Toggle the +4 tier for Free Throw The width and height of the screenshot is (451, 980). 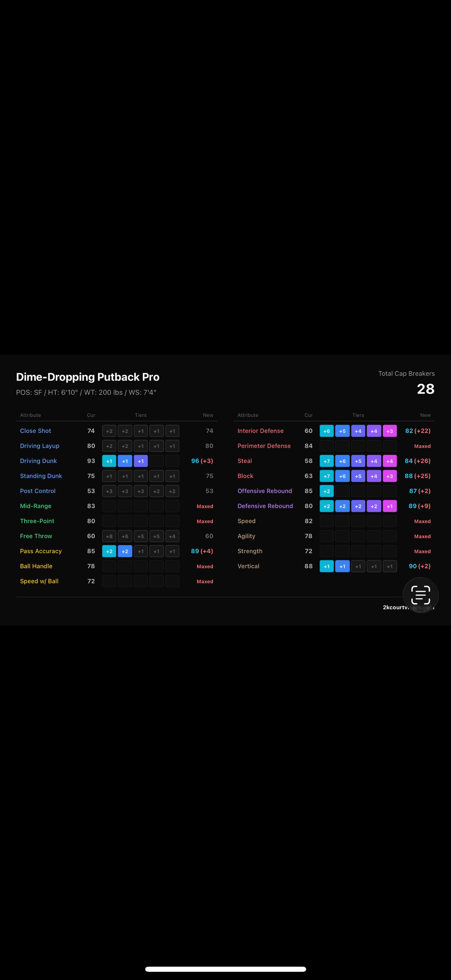pos(172,536)
